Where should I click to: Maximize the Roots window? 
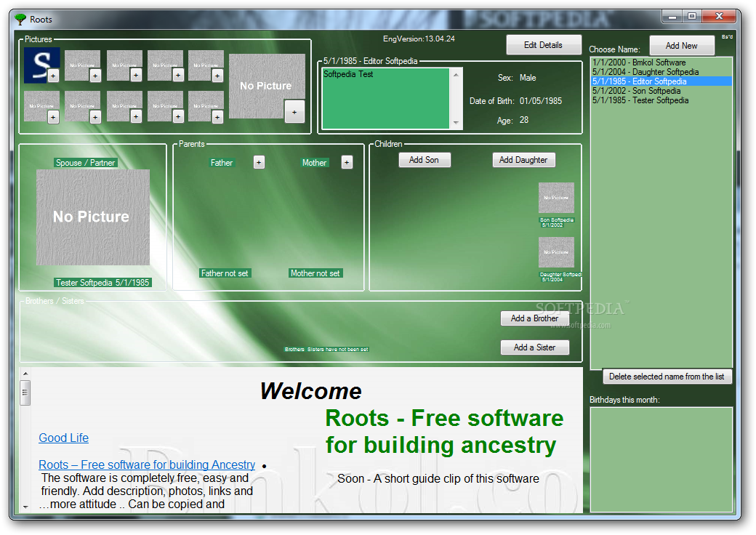coord(692,17)
